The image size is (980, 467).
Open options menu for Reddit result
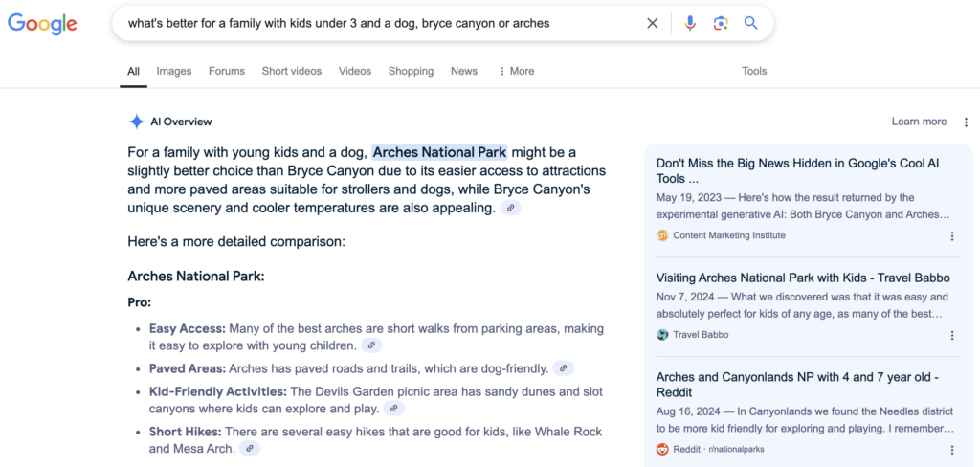click(952, 450)
